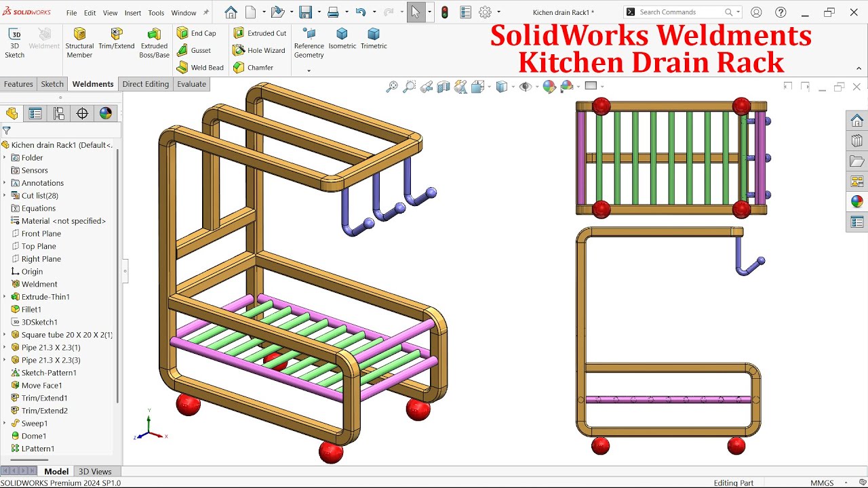Screen dimensions: 868x488
Task: Open the Edit menu
Action: tap(90, 13)
